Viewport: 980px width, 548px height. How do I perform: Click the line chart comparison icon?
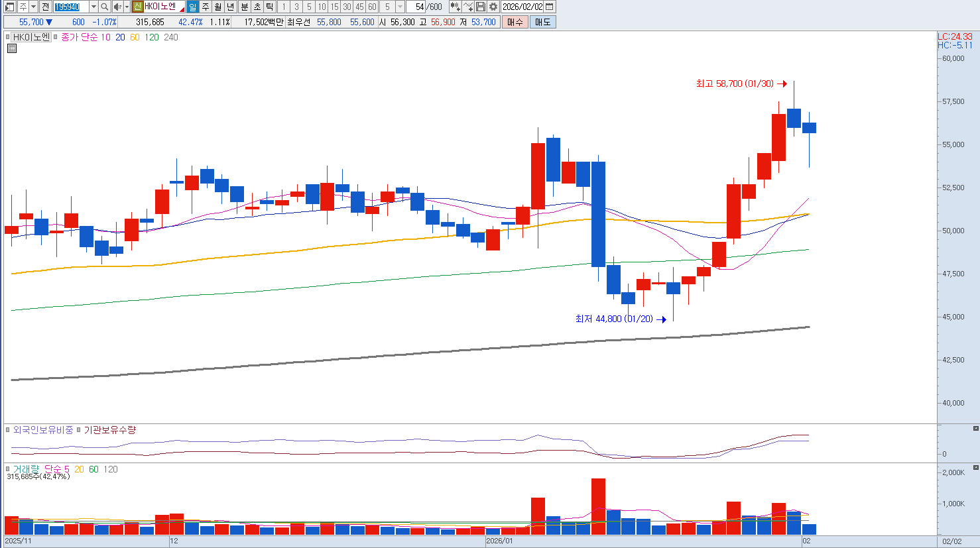468,7
